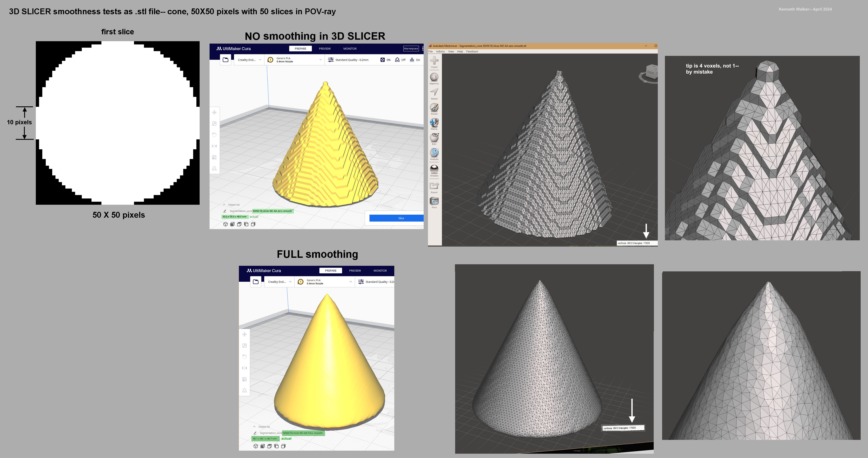Click the adhesion On indicator in Cura
868x458 pixels.
click(x=415, y=60)
